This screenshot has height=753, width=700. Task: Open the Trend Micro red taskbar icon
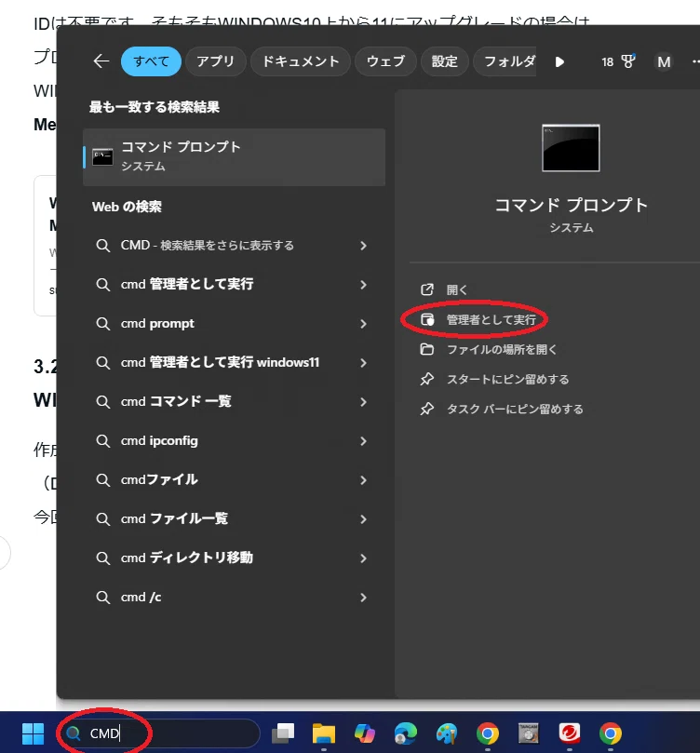click(570, 733)
